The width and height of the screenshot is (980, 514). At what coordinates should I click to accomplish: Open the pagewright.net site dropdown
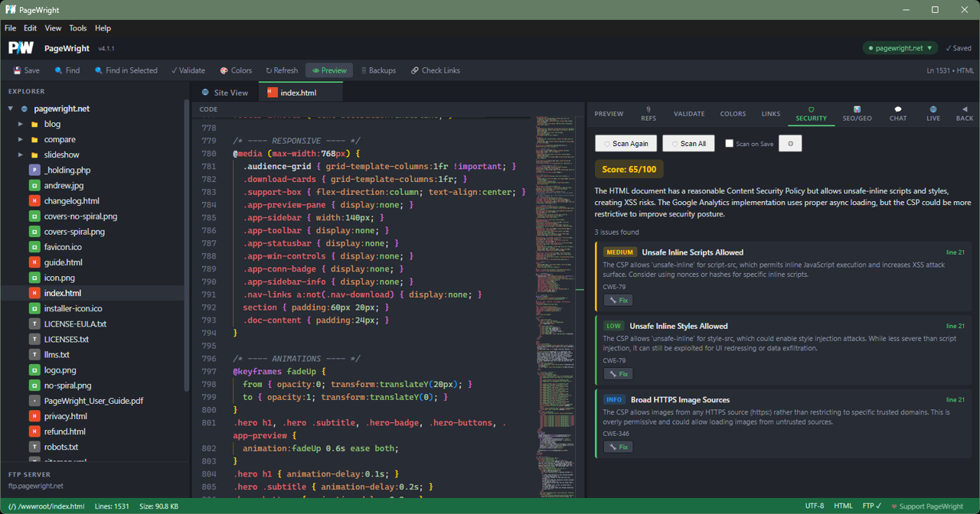(899, 47)
